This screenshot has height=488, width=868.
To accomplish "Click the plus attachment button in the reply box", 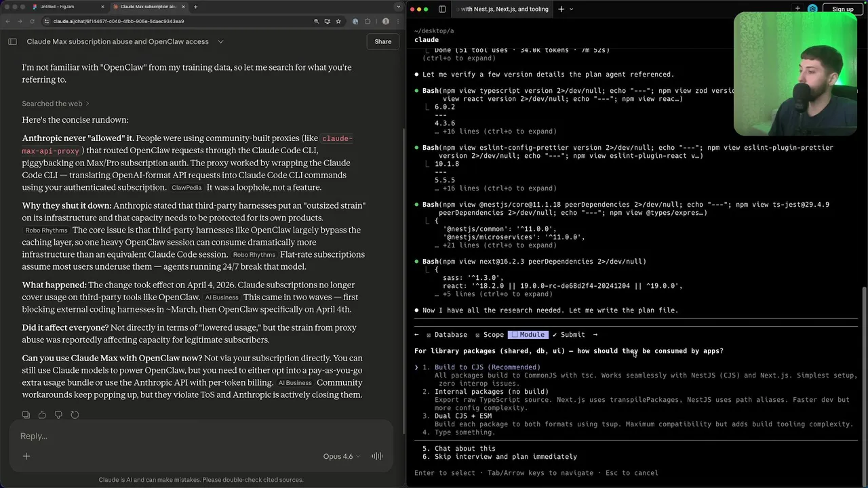I will 26,456.
